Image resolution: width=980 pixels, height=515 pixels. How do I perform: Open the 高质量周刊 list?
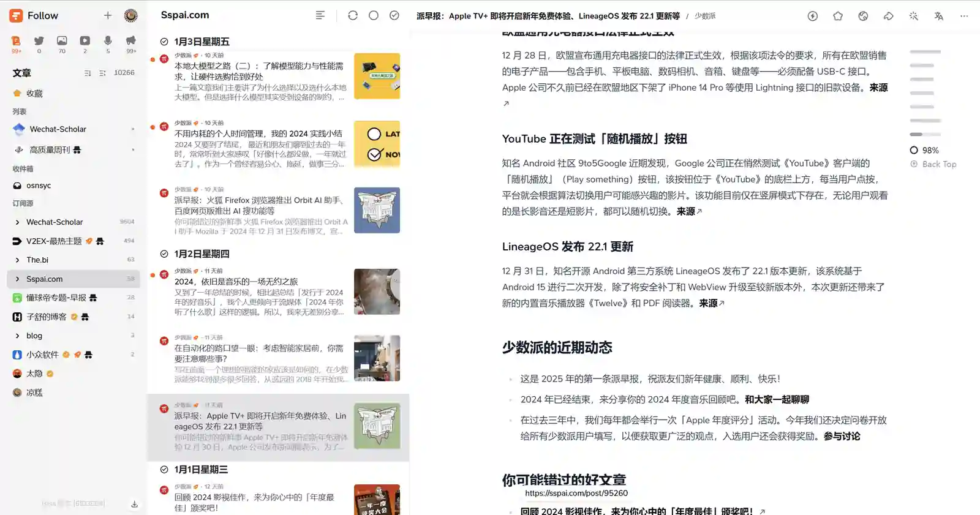tap(73, 149)
